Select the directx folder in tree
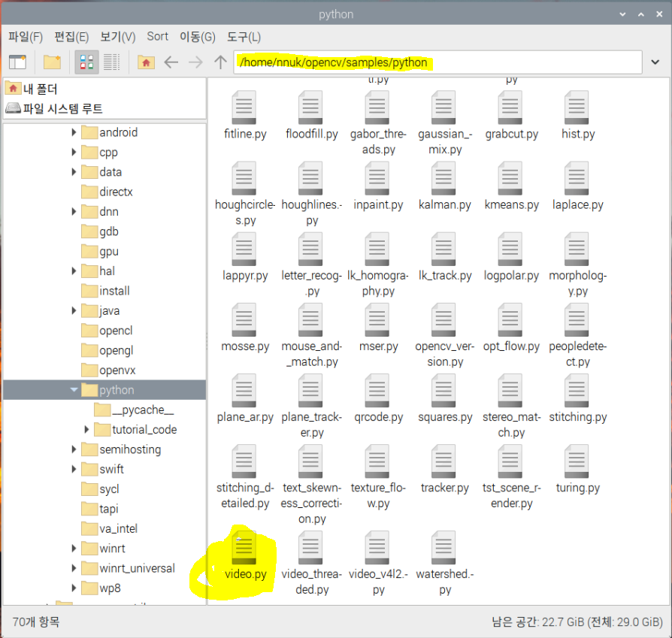The width and height of the screenshot is (672, 638). (107, 192)
